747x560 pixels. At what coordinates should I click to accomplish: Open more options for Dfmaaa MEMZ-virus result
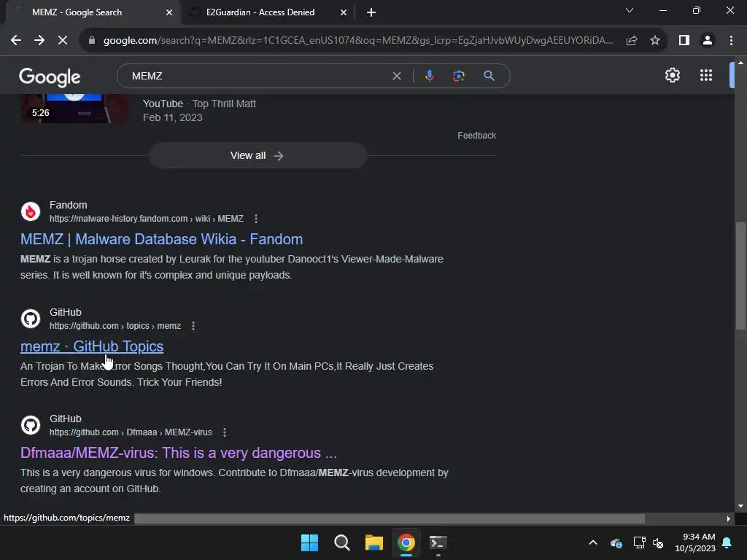tap(225, 432)
